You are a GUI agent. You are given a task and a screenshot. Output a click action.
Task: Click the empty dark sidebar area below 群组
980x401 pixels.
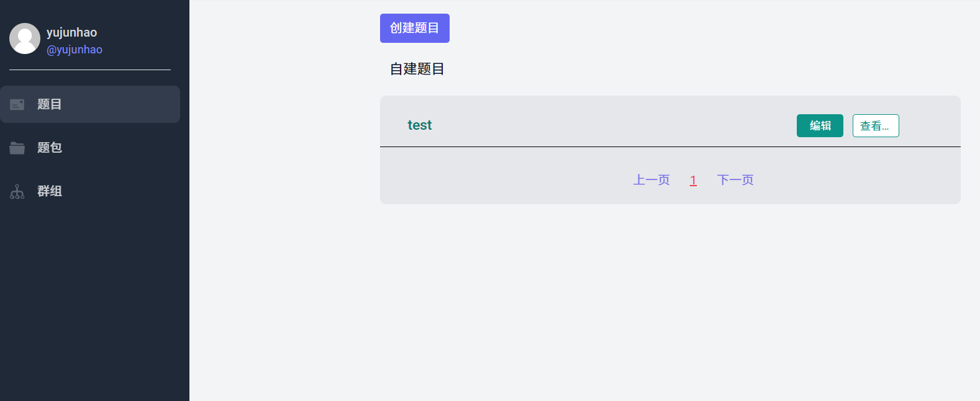point(93,298)
